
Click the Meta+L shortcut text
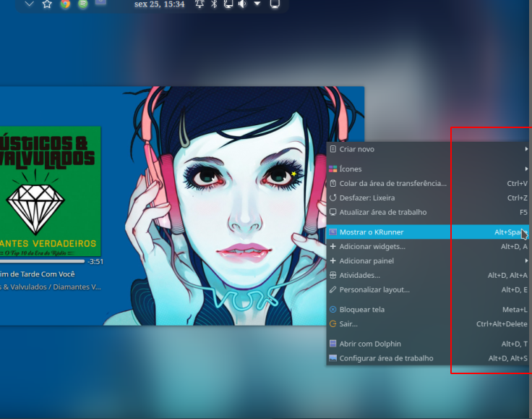[x=515, y=309]
